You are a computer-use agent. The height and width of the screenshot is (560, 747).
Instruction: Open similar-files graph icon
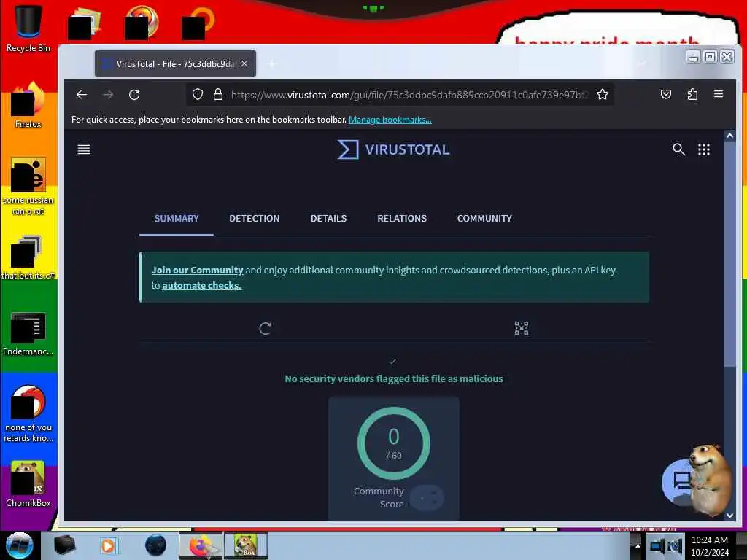(x=521, y=328)
